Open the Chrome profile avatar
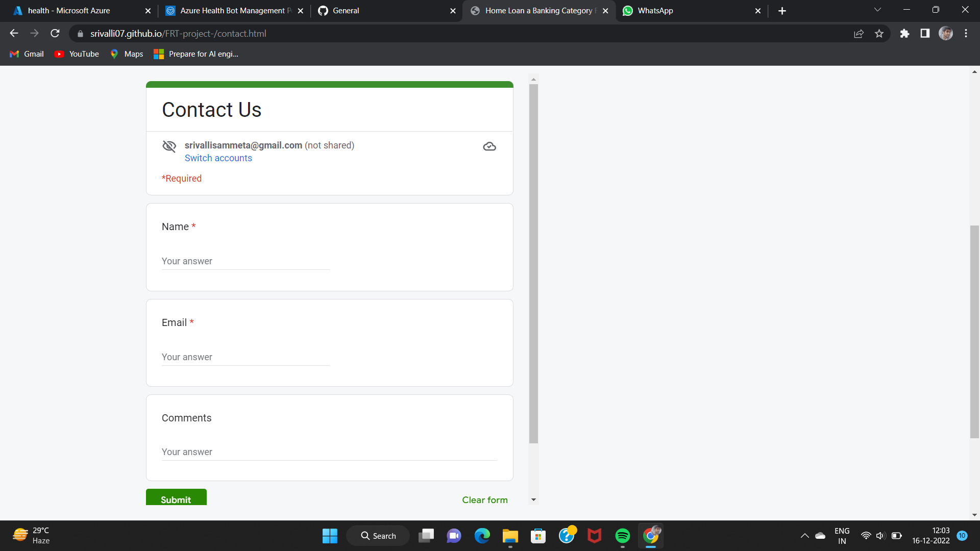 946,33
